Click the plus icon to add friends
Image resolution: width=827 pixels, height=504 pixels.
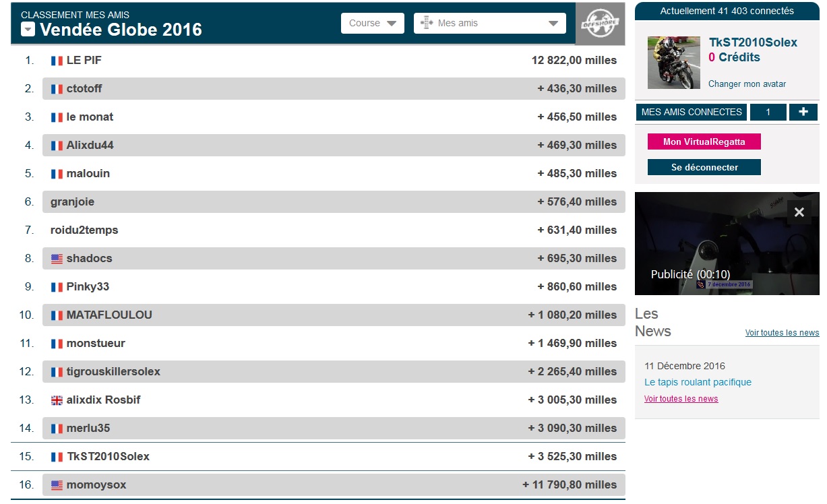pos(803,112)
